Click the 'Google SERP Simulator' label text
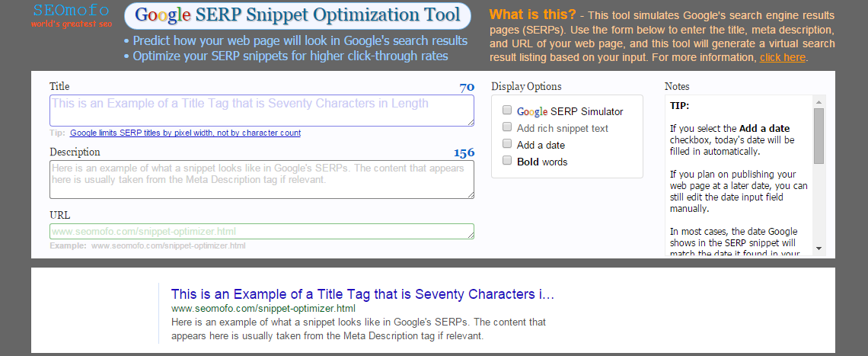868x356 pixels. pyautogui.click(x=570, y=111)
